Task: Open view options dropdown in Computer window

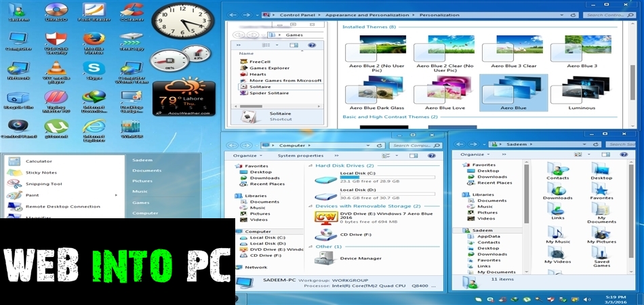Action: pos(397,156)
